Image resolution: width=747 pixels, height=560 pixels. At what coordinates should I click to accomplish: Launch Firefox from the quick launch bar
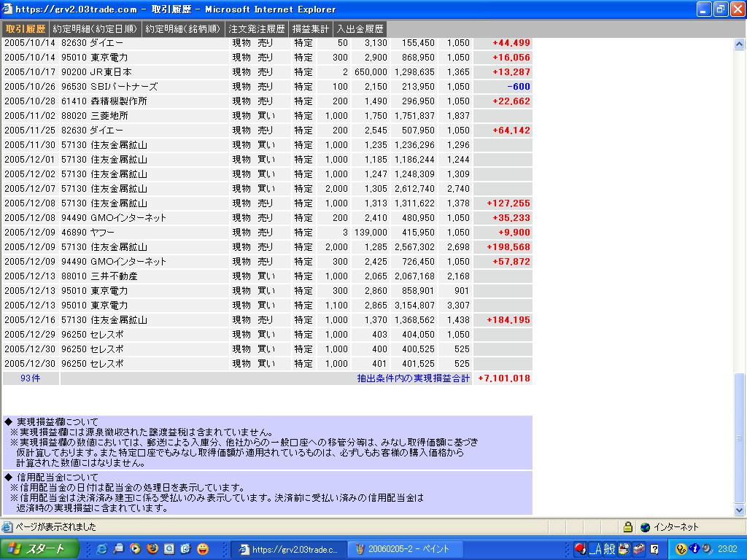coord(152,549)
